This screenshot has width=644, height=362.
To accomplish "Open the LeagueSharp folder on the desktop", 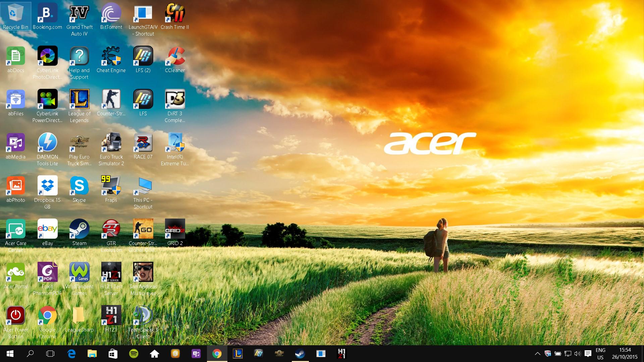I will (x=79, y=319).
